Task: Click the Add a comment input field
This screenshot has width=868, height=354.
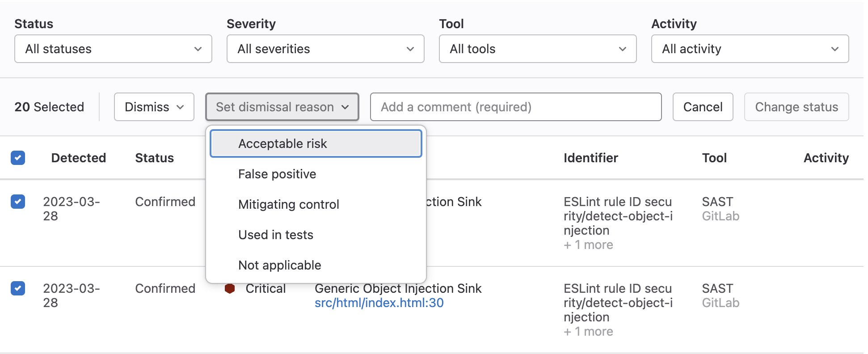Action: (x=516, y=107)
